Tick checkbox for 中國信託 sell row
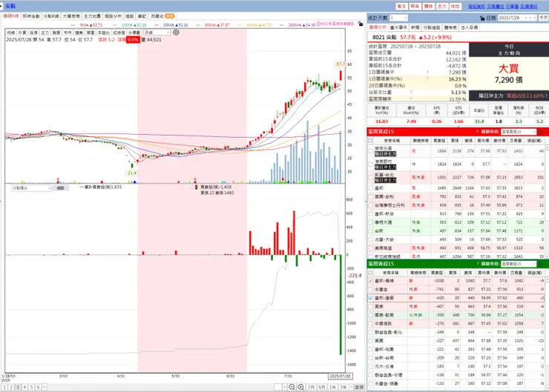549x392 pixels. pos(370,324)
